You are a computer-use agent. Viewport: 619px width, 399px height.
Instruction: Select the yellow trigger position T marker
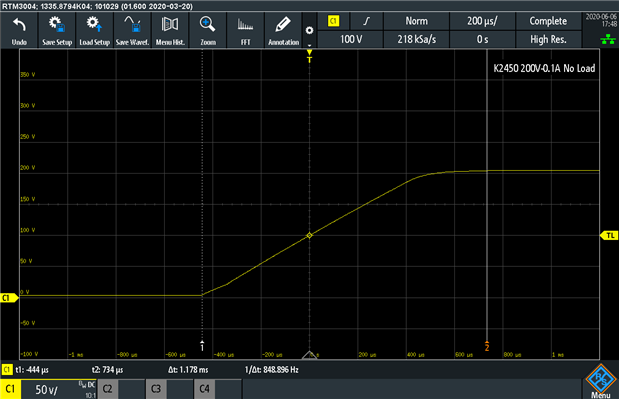(310, 56)
